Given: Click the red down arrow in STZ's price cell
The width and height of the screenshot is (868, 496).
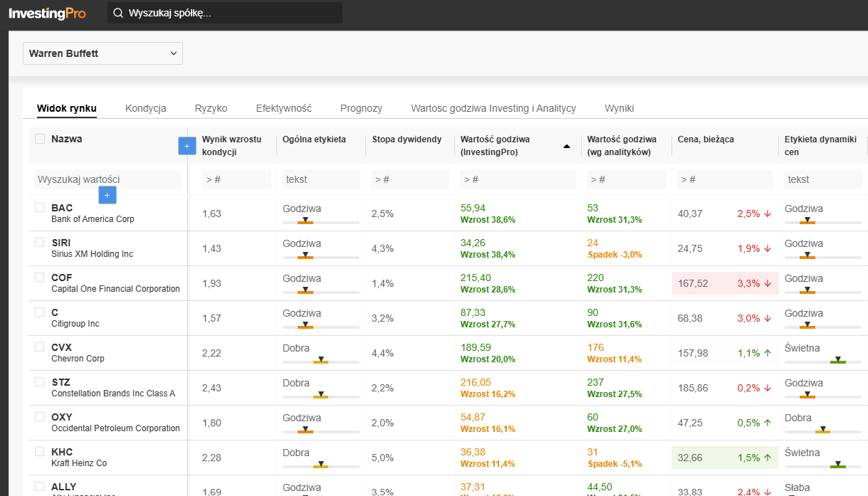Looking at the screenshot, I should coord(767,388).
